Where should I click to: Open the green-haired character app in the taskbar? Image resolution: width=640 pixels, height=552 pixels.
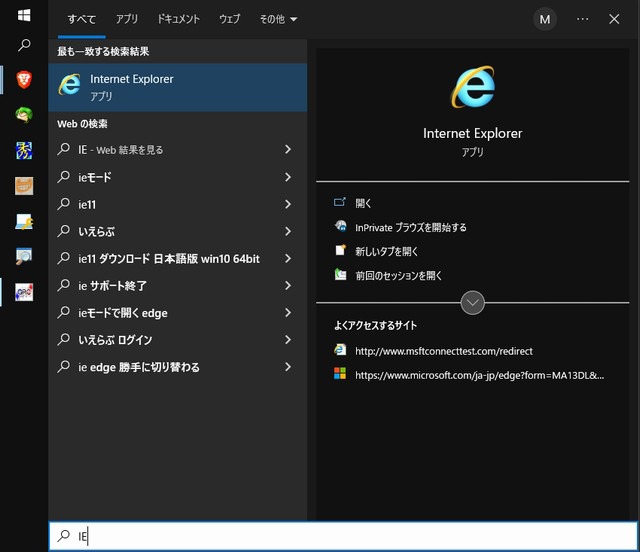tap(24, 115)
